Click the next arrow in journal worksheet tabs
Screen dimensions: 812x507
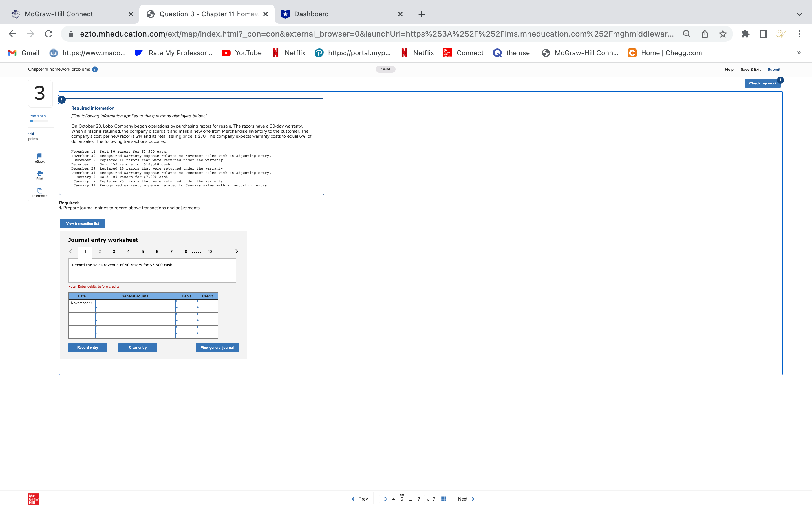click(237, 251)
